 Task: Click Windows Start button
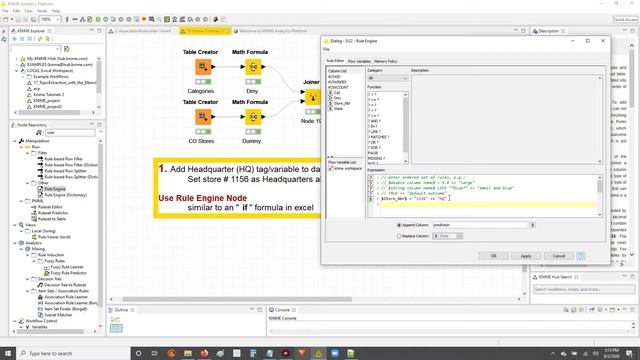[7, 353]
